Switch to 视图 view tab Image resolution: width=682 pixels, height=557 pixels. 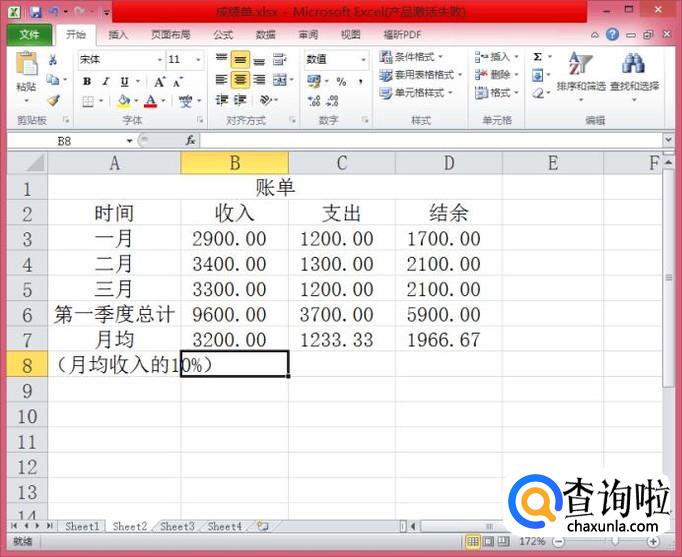(x=351, y=35)
